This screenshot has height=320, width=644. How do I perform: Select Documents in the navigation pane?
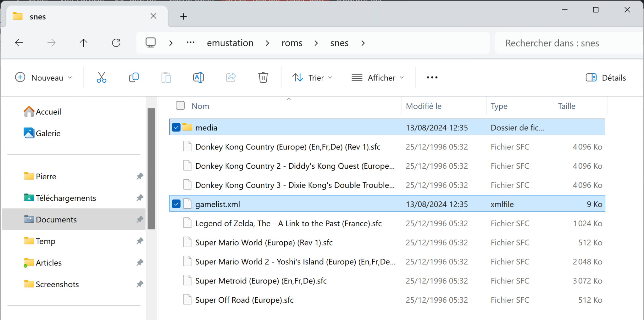56,219
